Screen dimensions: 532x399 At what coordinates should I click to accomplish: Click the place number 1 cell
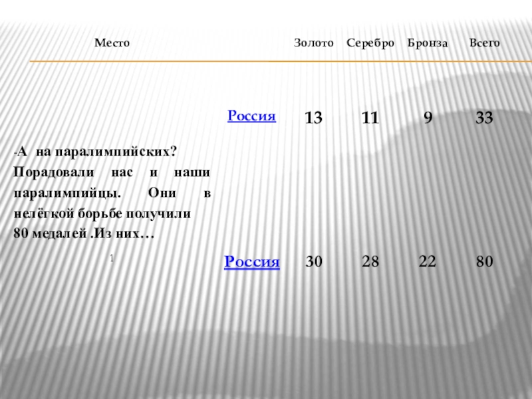tap(112, 259)
